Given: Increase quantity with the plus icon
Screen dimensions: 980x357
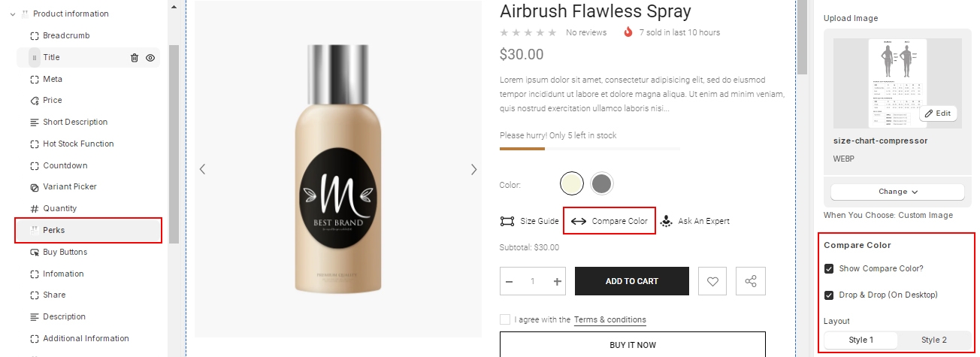Looking at the screenshot, I should pos(557,282).
